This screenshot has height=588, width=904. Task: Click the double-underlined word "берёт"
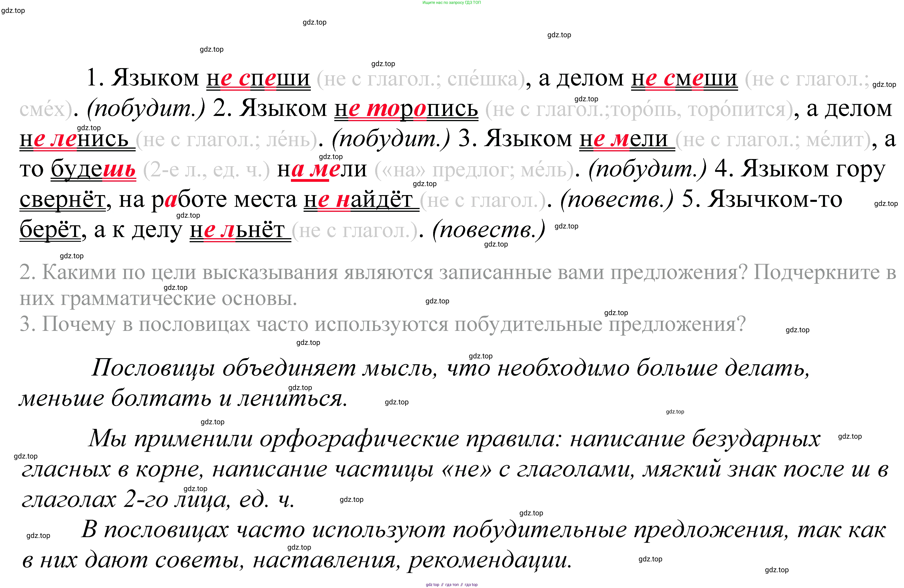[50, 231]
